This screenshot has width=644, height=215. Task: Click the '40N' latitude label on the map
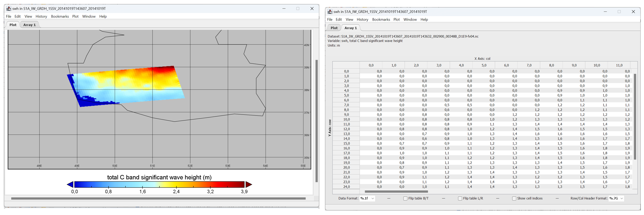tap(306, 45)
